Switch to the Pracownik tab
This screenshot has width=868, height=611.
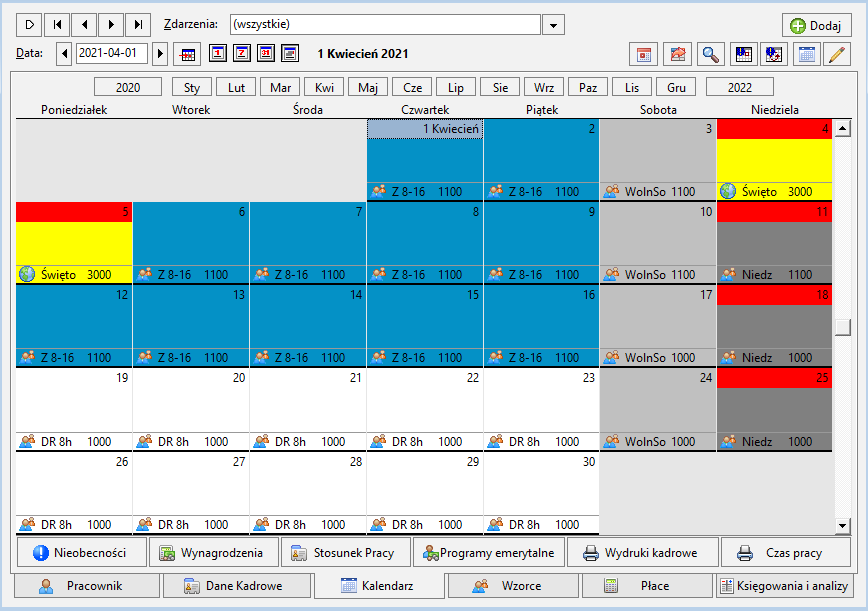pos(86,586)
